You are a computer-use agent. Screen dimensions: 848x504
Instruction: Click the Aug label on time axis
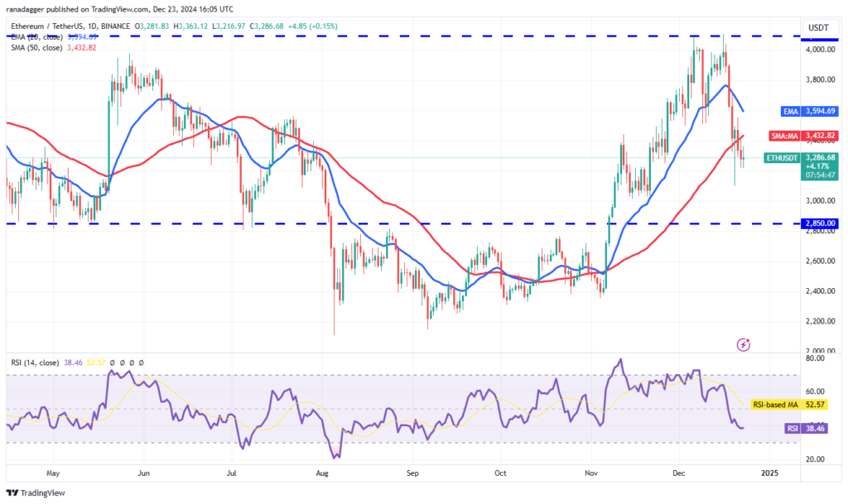click(323, 474)
